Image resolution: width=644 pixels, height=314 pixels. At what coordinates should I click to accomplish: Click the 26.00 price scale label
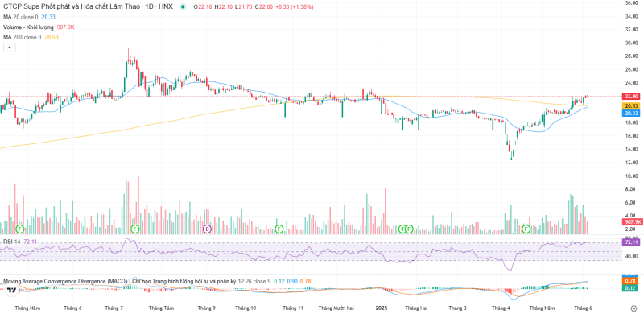tap(631, 69)
